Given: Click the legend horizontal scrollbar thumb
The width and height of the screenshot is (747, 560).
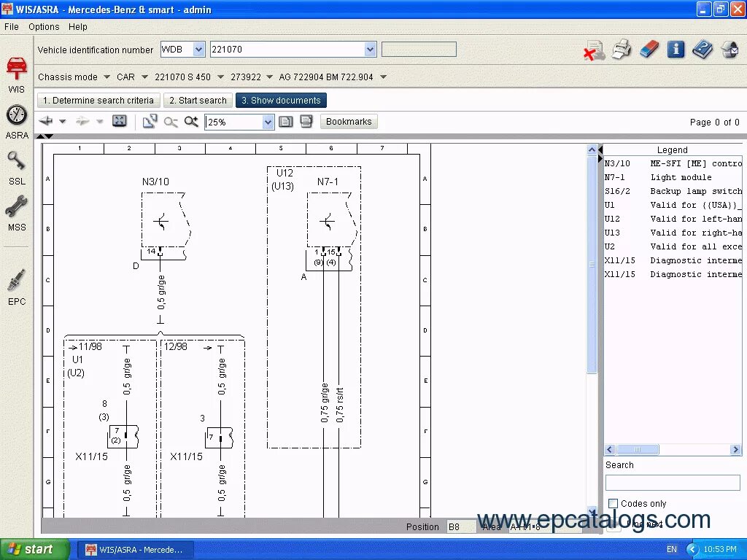Looking at the screenshot, I should (637, 449).
